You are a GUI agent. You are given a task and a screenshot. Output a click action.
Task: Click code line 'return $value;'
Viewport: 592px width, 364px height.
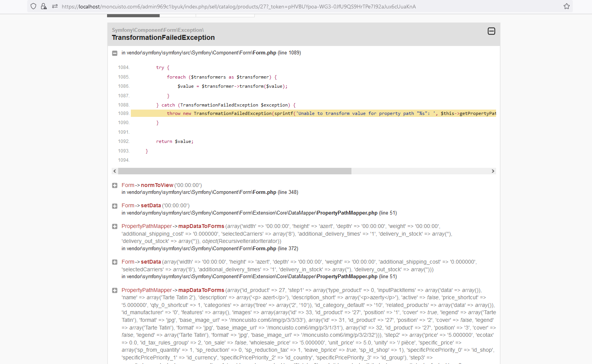175,141
